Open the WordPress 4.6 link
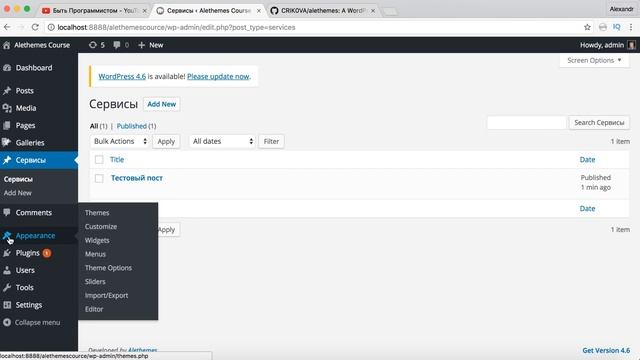 click(122, 76)
